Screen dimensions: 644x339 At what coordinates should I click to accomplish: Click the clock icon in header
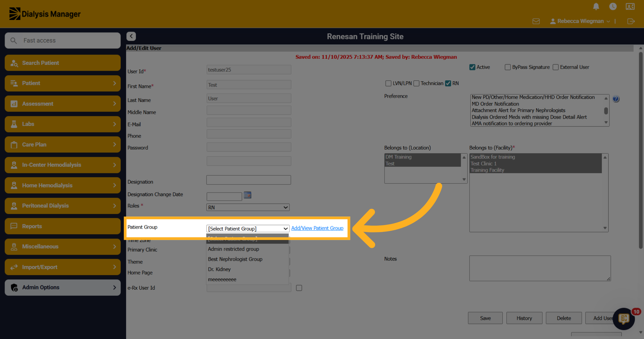(x=613, y=6)
